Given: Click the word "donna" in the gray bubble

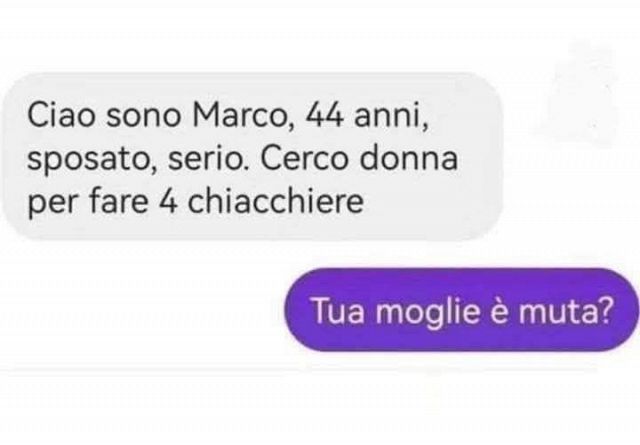Looking at the screenshot, I should 408,158.
